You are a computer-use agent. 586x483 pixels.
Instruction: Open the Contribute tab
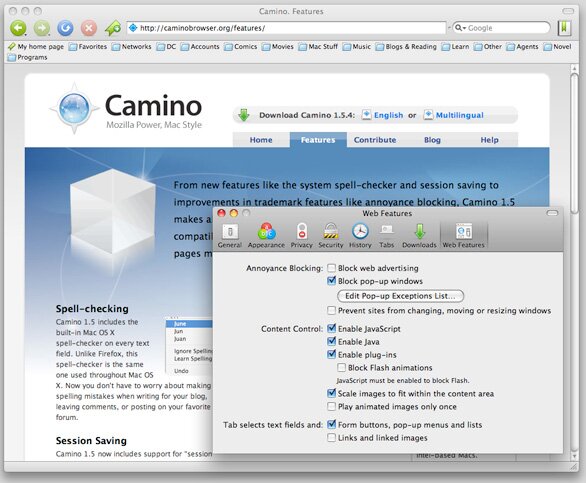(x=375, y=140)
